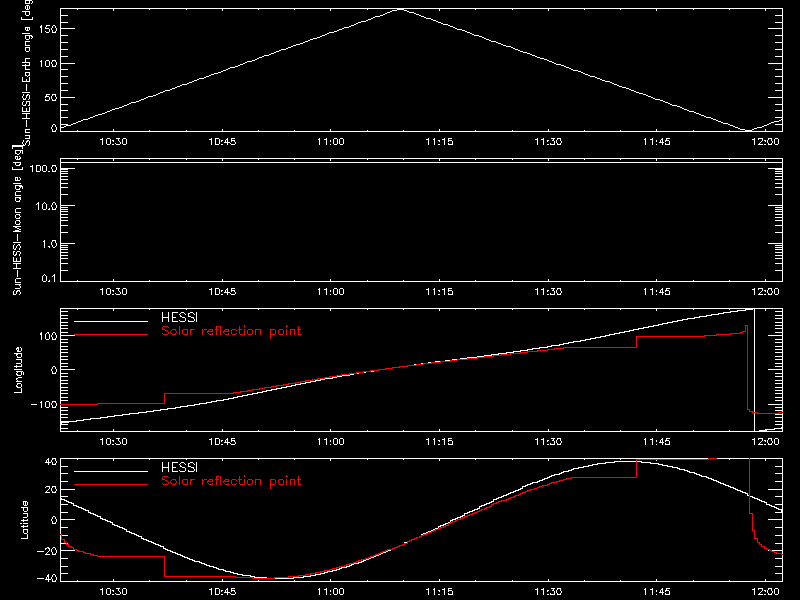Click 12:00 time label of Earth angle plot
The height and width of the screenshot is (600, 800).
pos(765,141)
